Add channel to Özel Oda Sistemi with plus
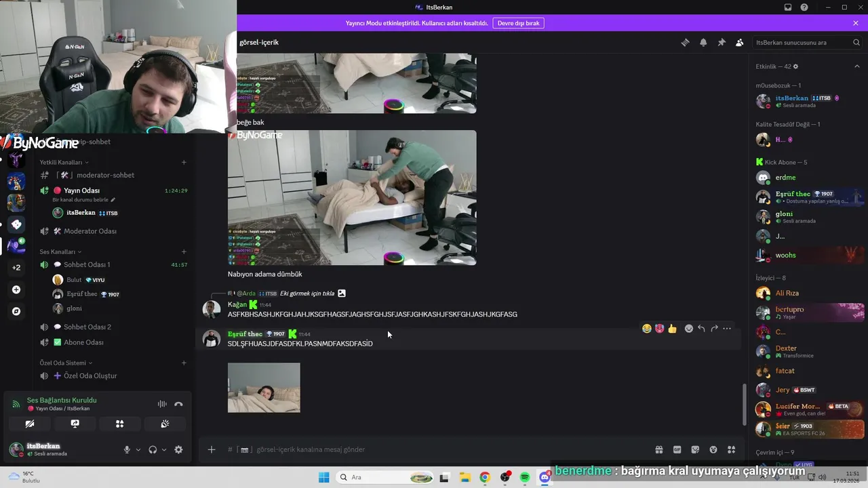The image size is (868, 488). [x=184, y=363]
